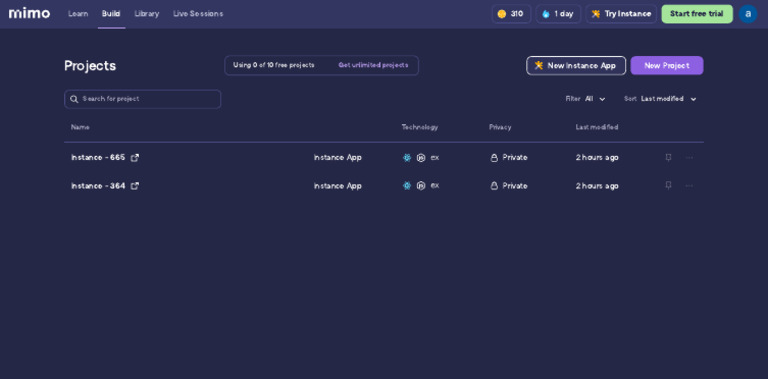The image size is (768, 379).
Task: Click Node icon in Instance - 364 row
Action: point(421,186)
